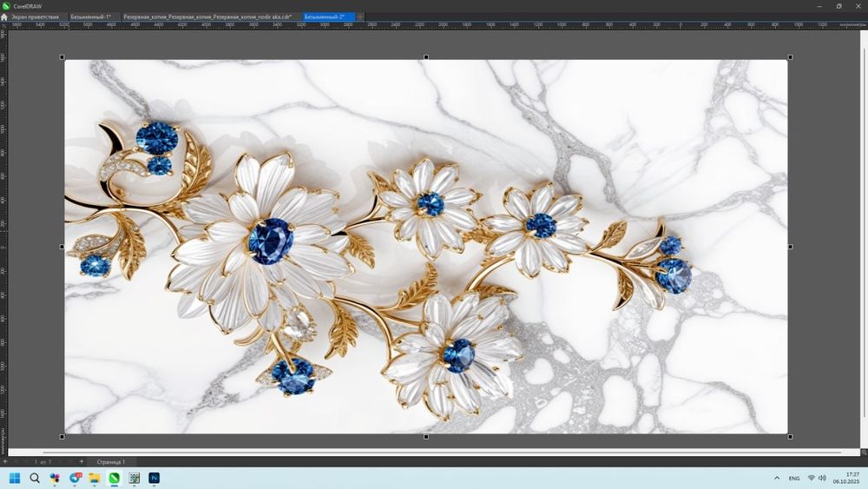The width and height of the screenshot is (868, 489).
Task: Select the active Безымянный-2 document tab
Action: coord(328,17)
